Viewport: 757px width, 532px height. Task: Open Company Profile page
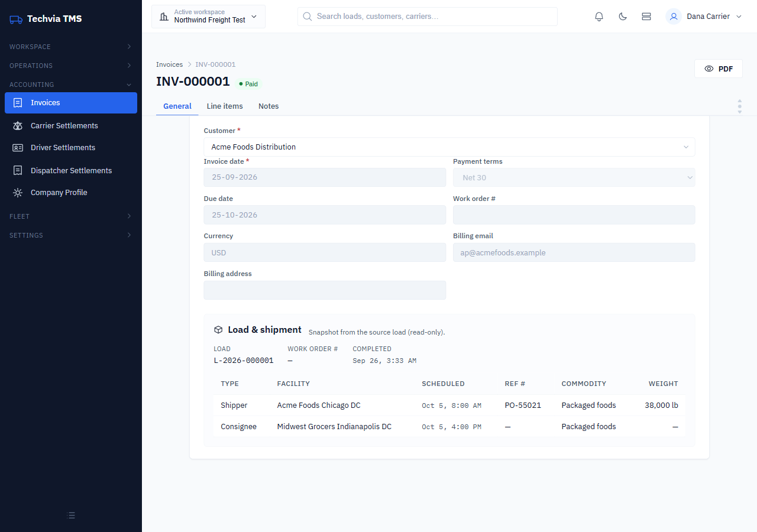point(71,193)
